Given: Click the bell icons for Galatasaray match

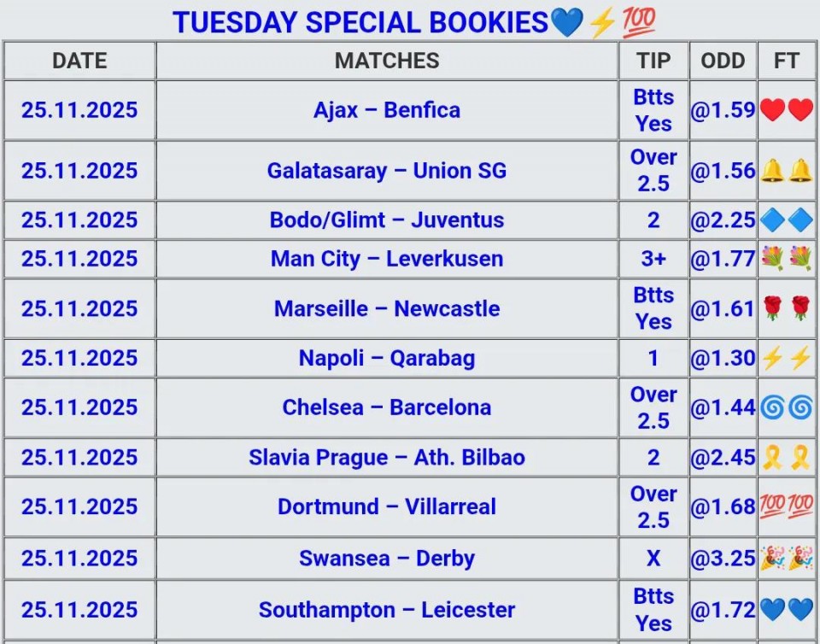Looking at the screenshot, I should tap(787, 171).
